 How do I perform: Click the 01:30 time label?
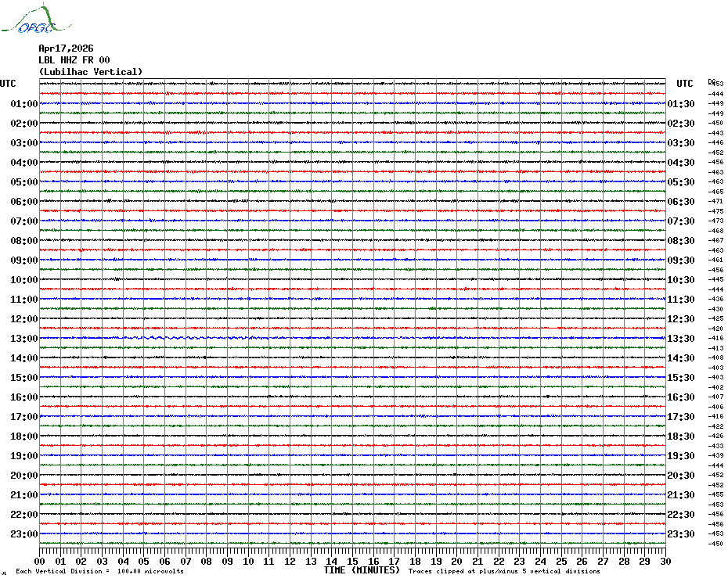(681, 103)
